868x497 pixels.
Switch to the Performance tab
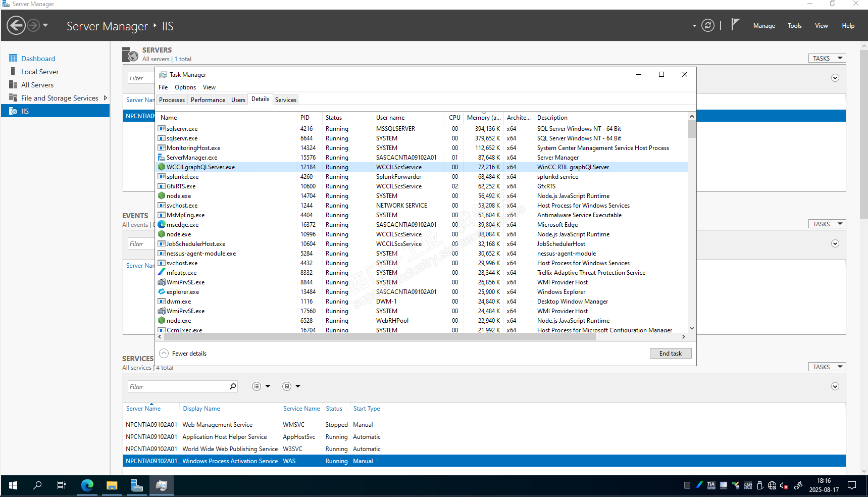208,100
